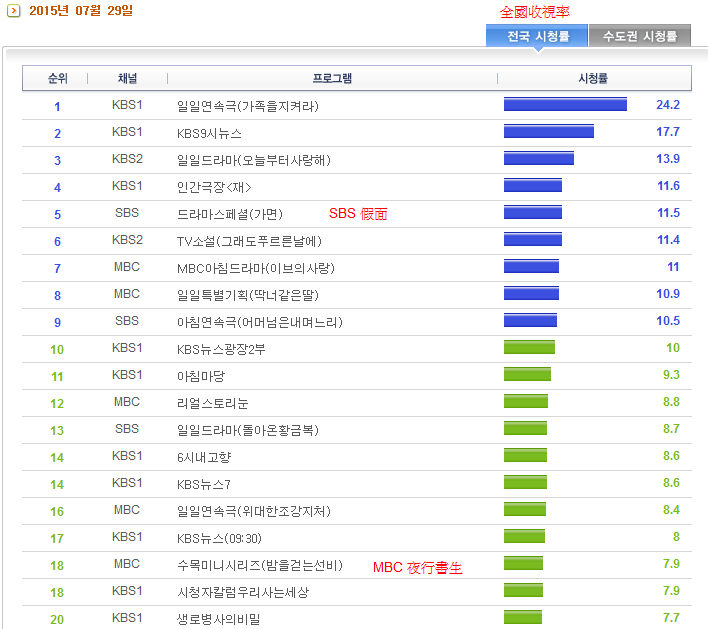Viewport: 708px width, 629px height.
Task: Click the 24.2 rating value
Action: (x=668, y=105)
